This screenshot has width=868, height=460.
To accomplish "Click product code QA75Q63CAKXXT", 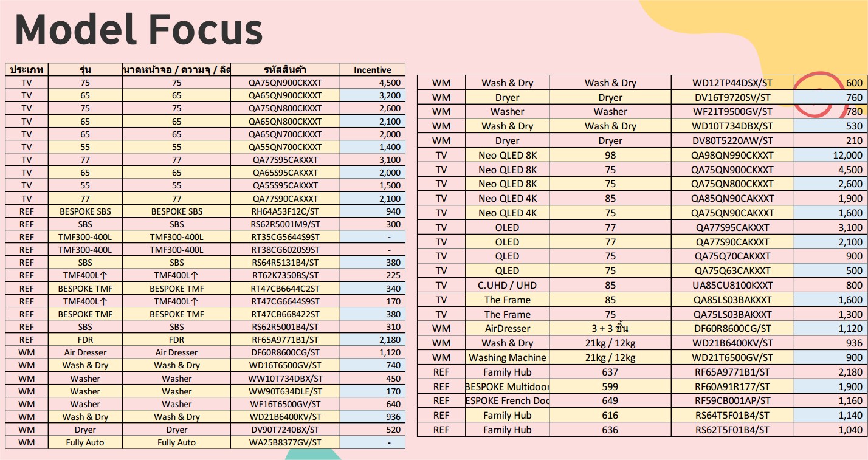I will coord(732,271).
